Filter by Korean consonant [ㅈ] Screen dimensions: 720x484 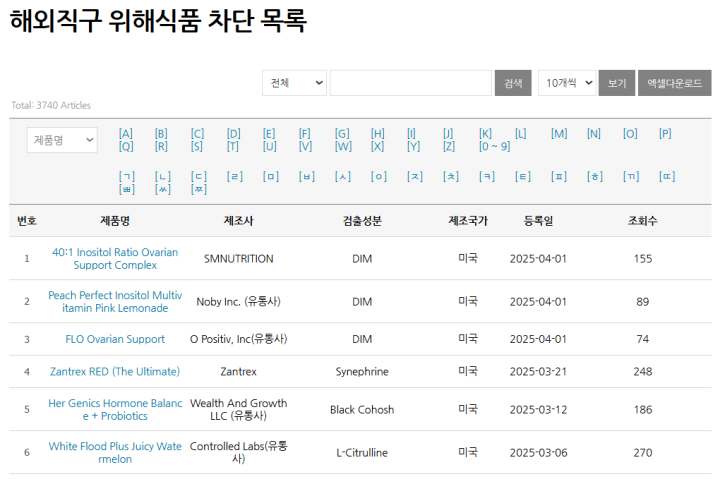(x=415, y=176)
